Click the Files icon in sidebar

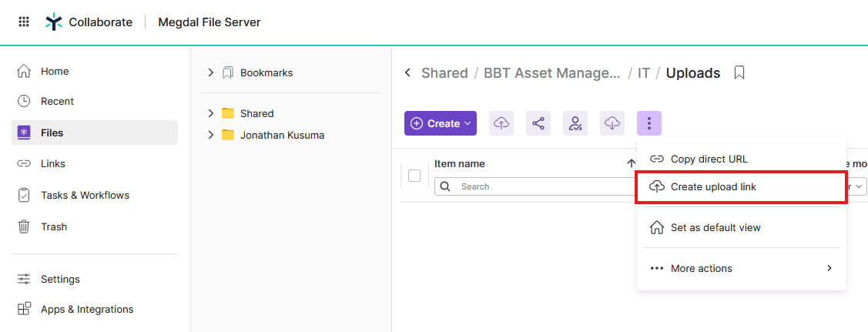click(24, 132)
